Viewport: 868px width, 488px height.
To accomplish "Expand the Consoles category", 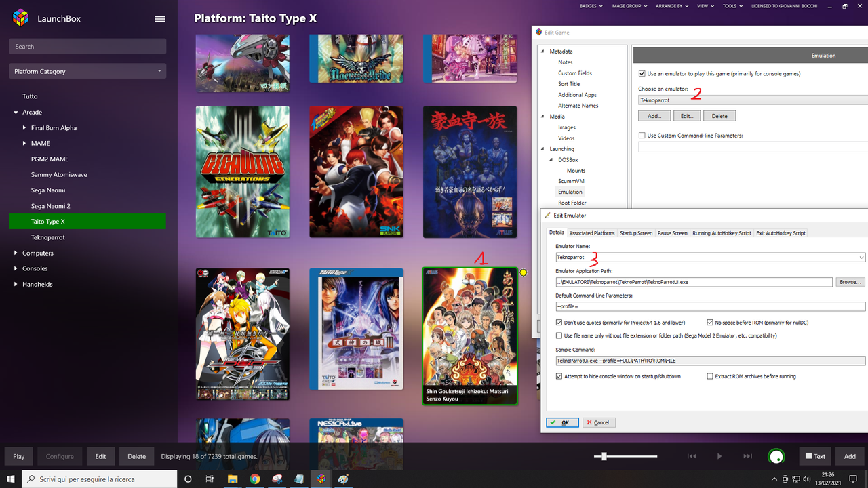I will 16,269.
